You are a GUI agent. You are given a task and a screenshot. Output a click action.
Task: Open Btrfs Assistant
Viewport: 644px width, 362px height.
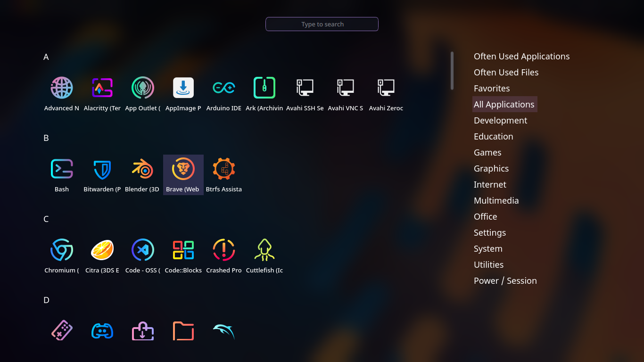click(x=224, y=169)
